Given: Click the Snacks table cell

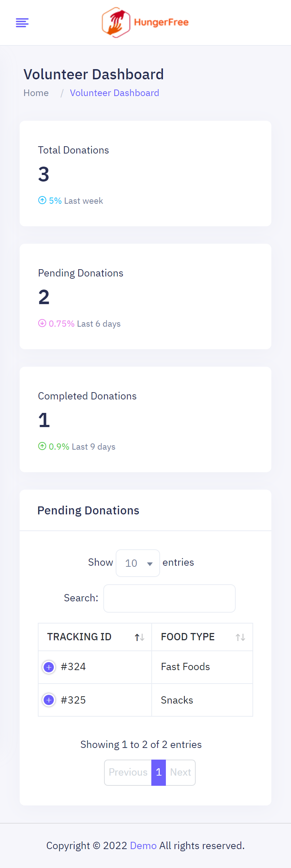Looking at the screenshot, I should point(177,700).
